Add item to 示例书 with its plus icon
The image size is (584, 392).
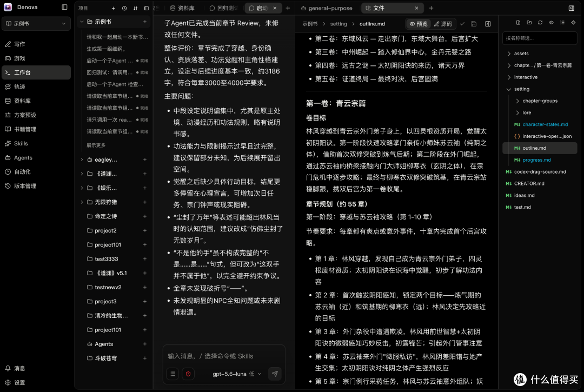145,22
